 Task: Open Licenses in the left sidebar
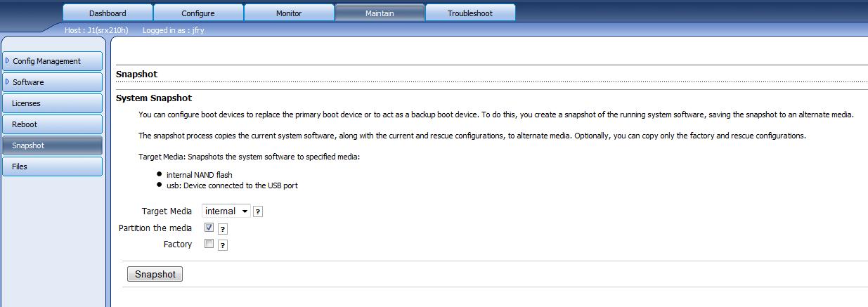(x=26, y=103)
